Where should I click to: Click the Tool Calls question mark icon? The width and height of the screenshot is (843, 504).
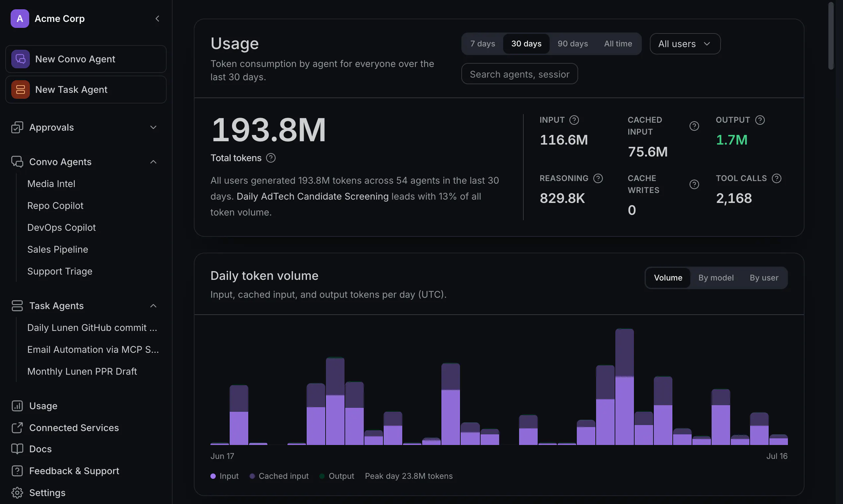776,178
